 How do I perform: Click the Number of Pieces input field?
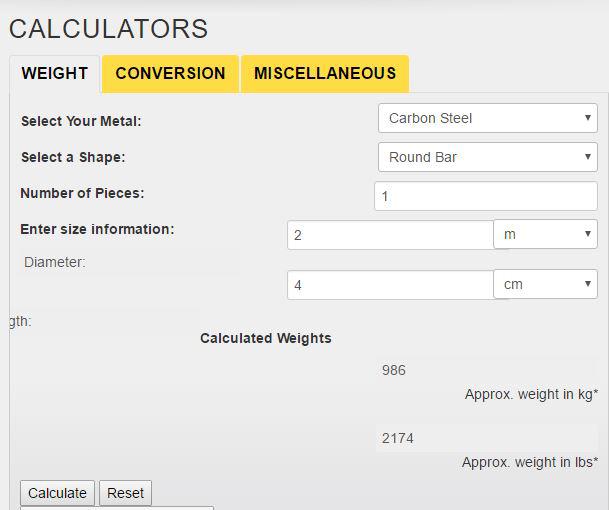click(485, 196)
